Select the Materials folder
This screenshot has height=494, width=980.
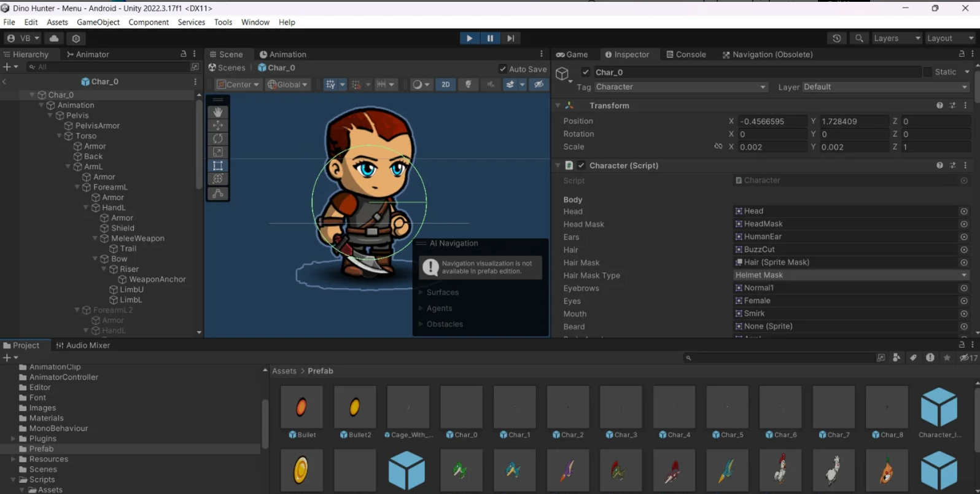point(46,418)
